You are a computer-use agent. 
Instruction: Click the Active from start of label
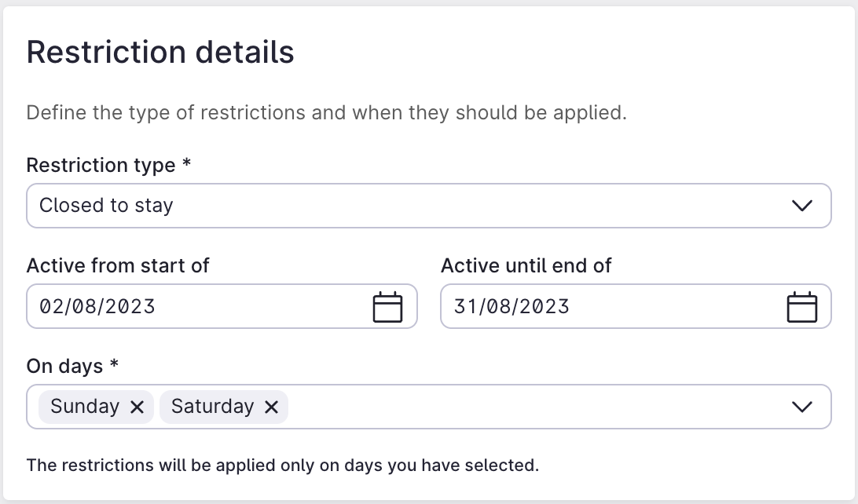click(x=119, y=265)
